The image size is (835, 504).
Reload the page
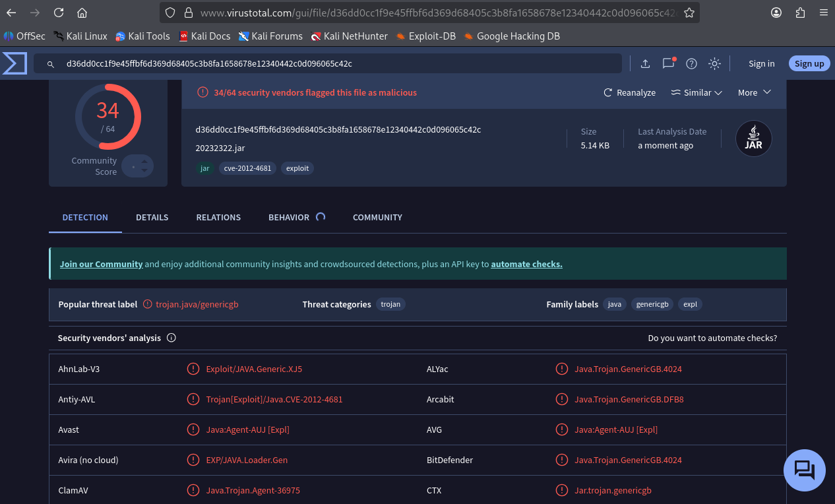click(x=59, y=13)
